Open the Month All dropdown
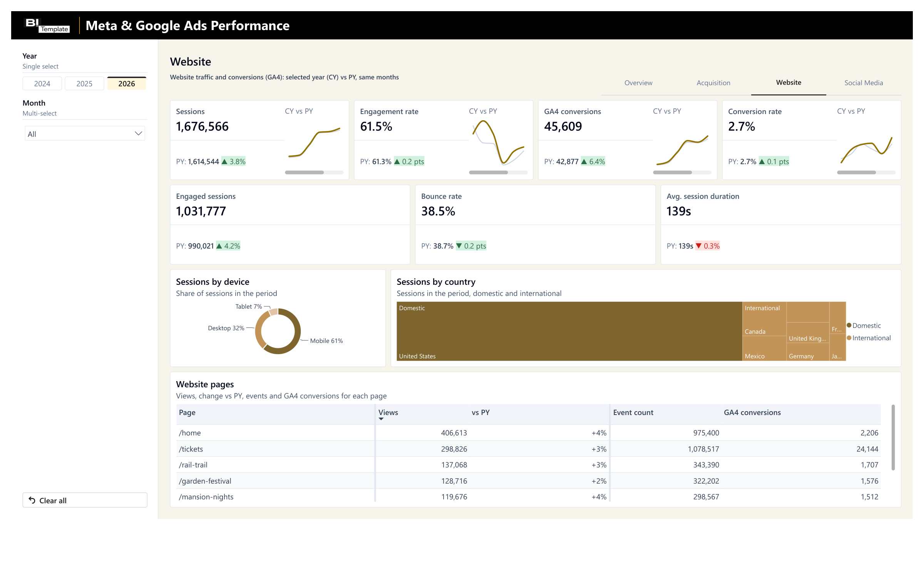This screenshot has width=924, height=578. (x=85, y=134)
